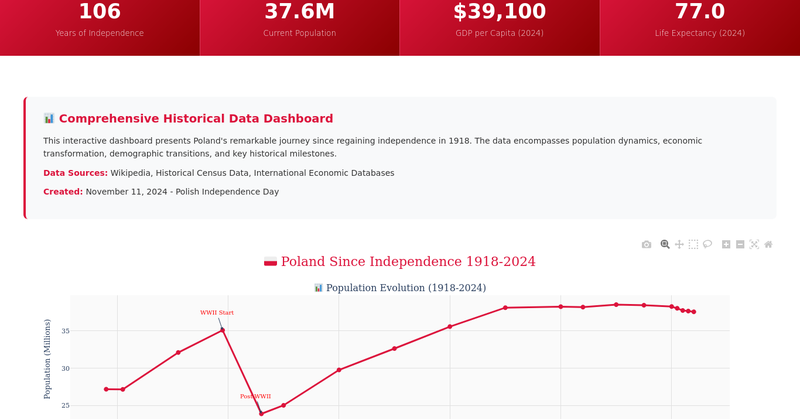The image size is (800, 419).
Task: Select the Zoom magnifier tool in chart modebar
Action: pyautogui.click(x=665, y=244)
